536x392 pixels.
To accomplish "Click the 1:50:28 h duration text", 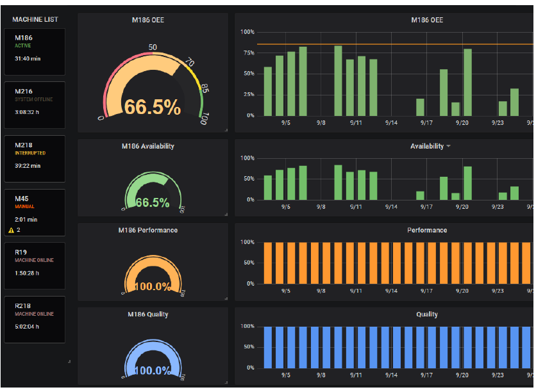I will tap(27, 273).
